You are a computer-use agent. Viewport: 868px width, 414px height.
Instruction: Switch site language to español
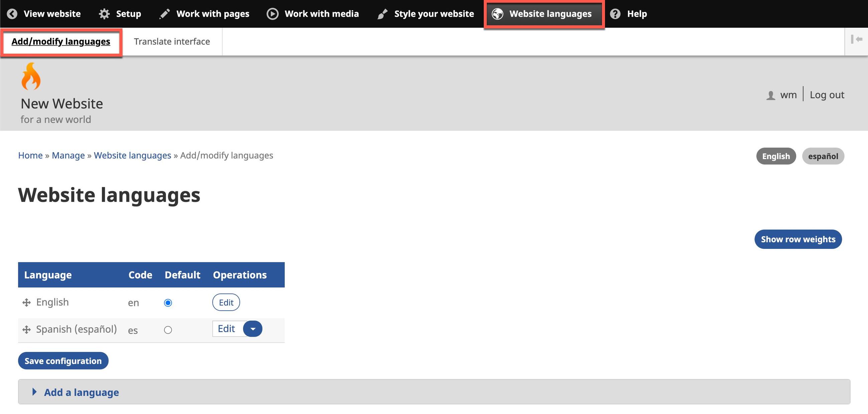(823, 156)
